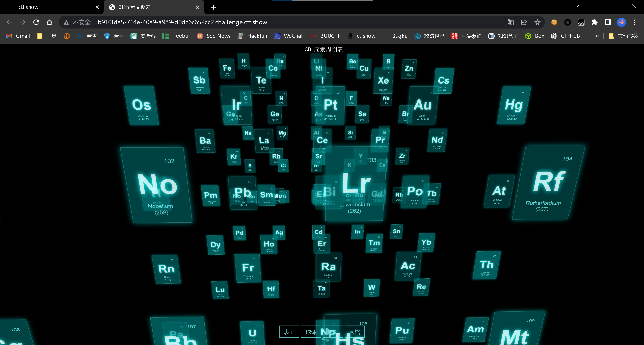Click the 网格 grid view button
This screenshot has width=644, height=345.
pos(355,332)
